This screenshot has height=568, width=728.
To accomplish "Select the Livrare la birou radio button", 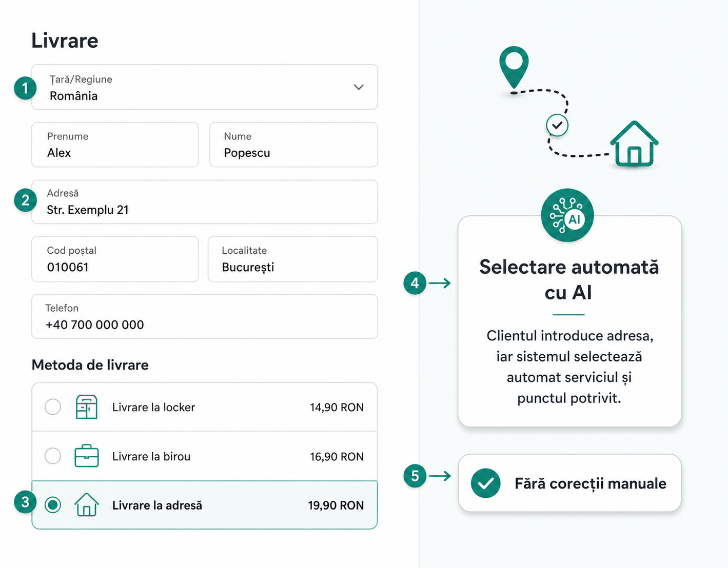I will 53,456.
